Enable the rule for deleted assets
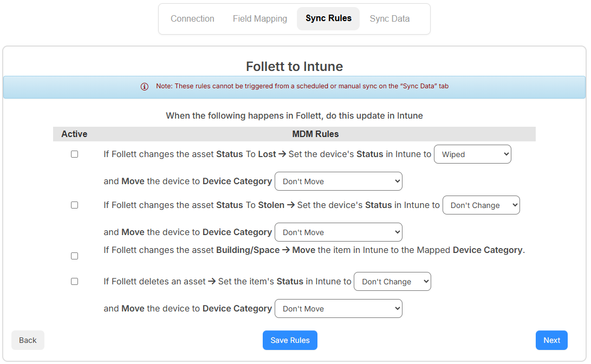This screenshot has height=364, width=591. tap(74, 281)
